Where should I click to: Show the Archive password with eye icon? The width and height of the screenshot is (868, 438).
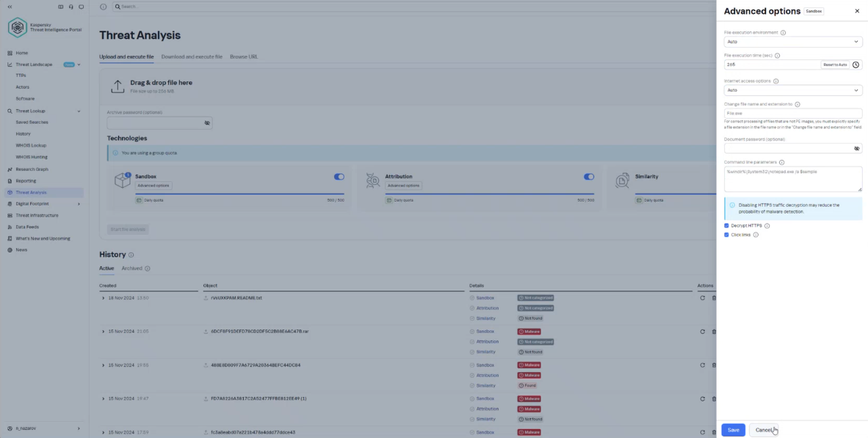pyautogui.click(x=207, y=123)
